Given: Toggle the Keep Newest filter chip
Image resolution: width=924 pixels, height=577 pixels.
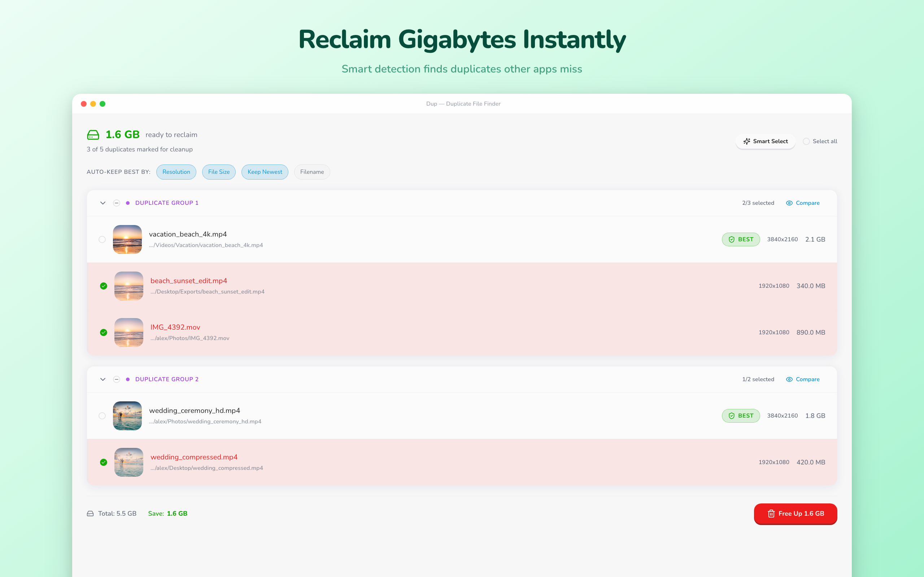Looking at the screenshot, I should pos(265,172).
